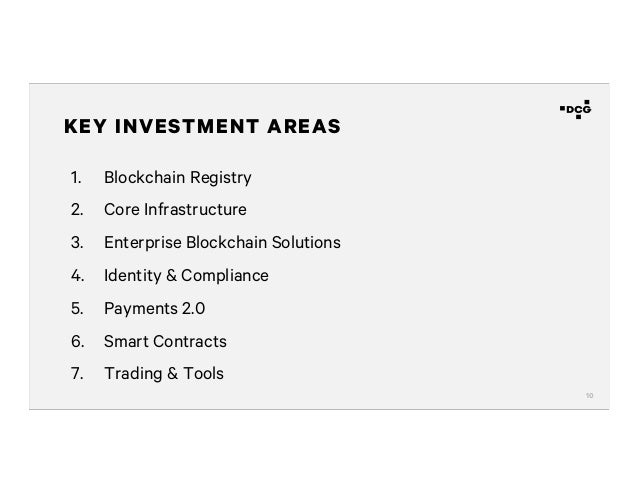This screenshot has width=638, height=493.
Task: Click list number 1 beside Blockchain Registry
Action: (x=75, y=179)
